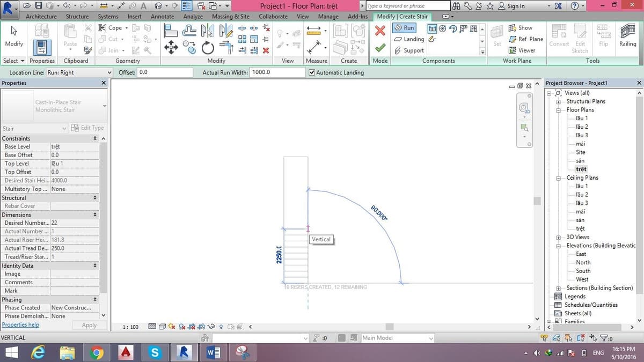Select the Move tool
Image resolution: width=644 pixels, height=362 pixels.
[171, 47]
